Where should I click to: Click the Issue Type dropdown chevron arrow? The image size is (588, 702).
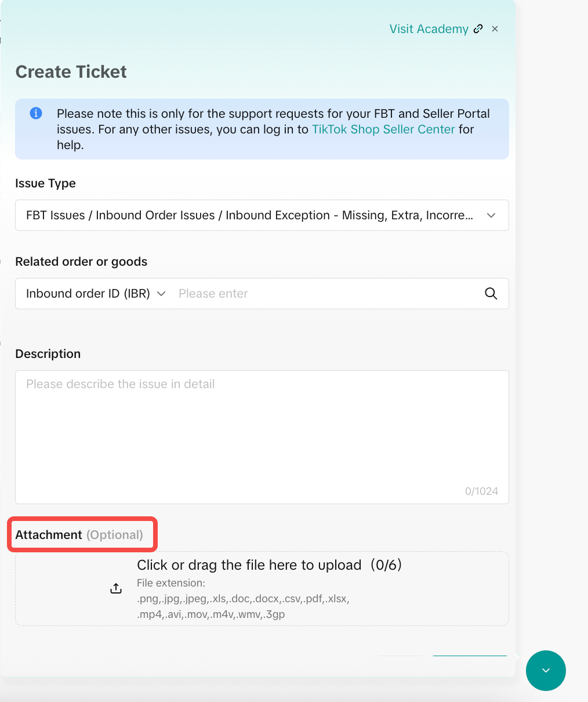[x=491, y=215]
